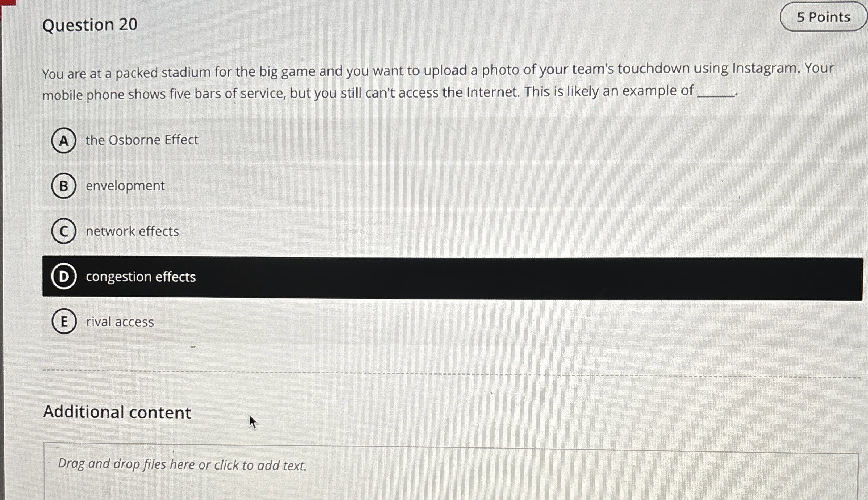Click the circled letter C icon

point(64,232)
